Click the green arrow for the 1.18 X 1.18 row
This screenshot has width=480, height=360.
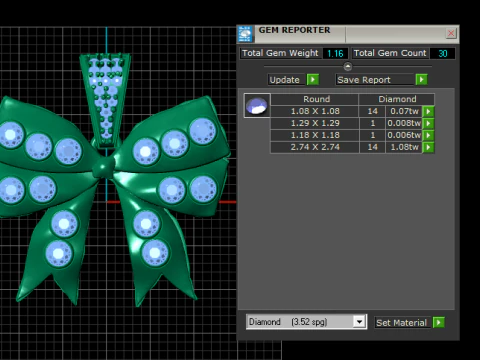pyautogui.click(x=428, y=135)
